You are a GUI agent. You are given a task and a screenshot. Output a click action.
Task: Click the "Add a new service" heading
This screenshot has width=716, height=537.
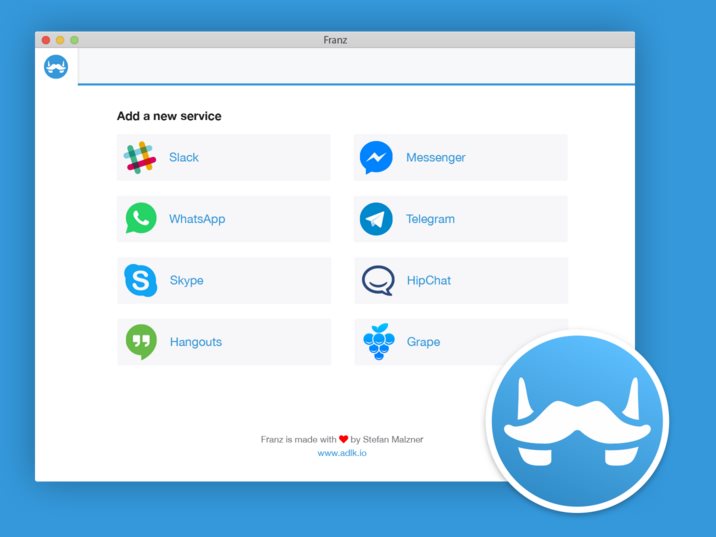(169, 116)
